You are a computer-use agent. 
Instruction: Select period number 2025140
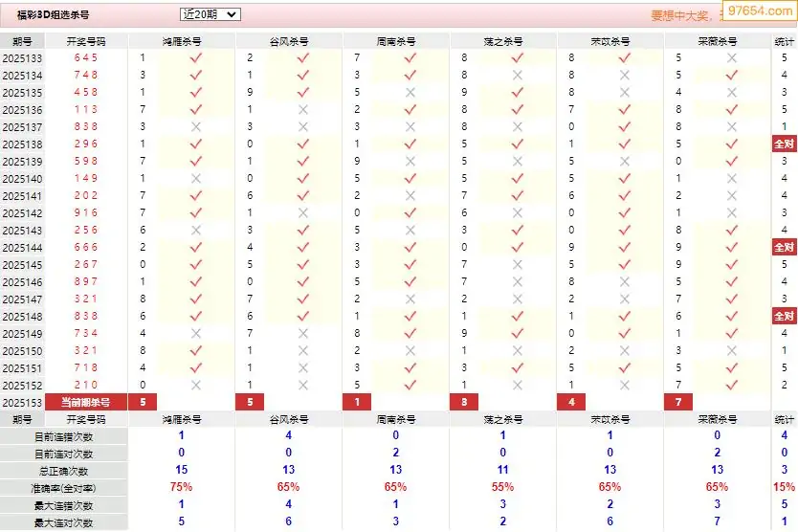pyautogui.click(x=22, y=179)
